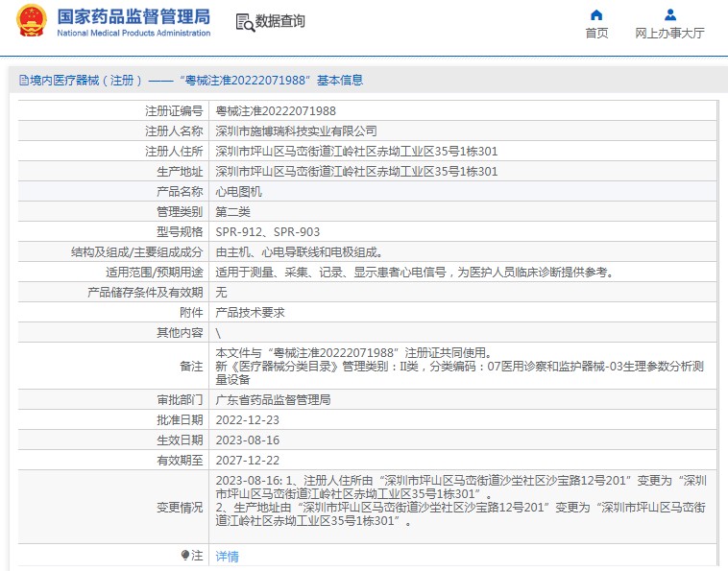The width and height of the screenshot is (728, 571).
Task: Click the 批准日期 label
Action: [x=180, y=419]
